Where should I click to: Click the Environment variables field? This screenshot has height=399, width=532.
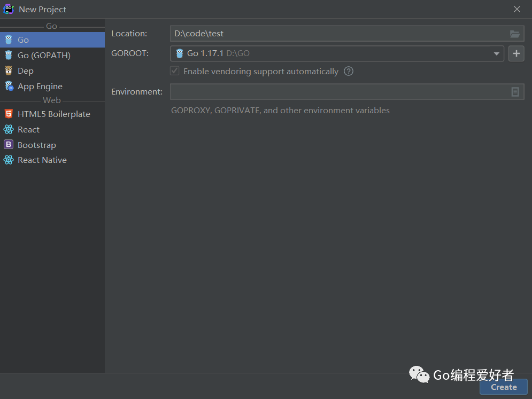point(347,91)
